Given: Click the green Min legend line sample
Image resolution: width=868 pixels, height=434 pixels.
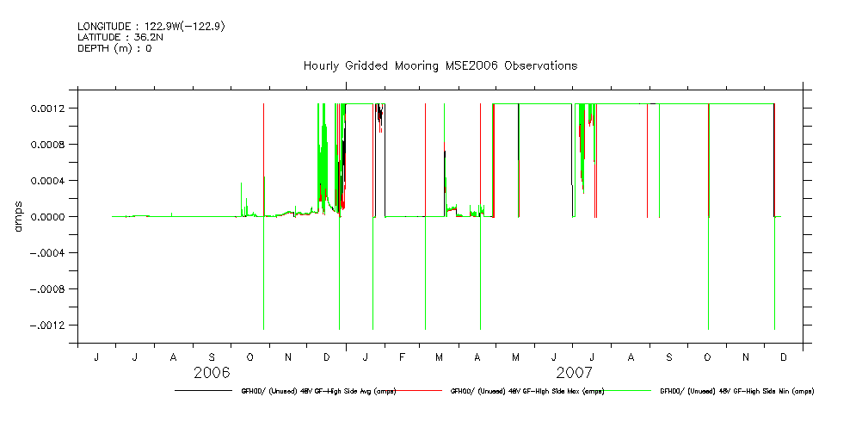Looking at the screenshot, I should coord(630,391).
